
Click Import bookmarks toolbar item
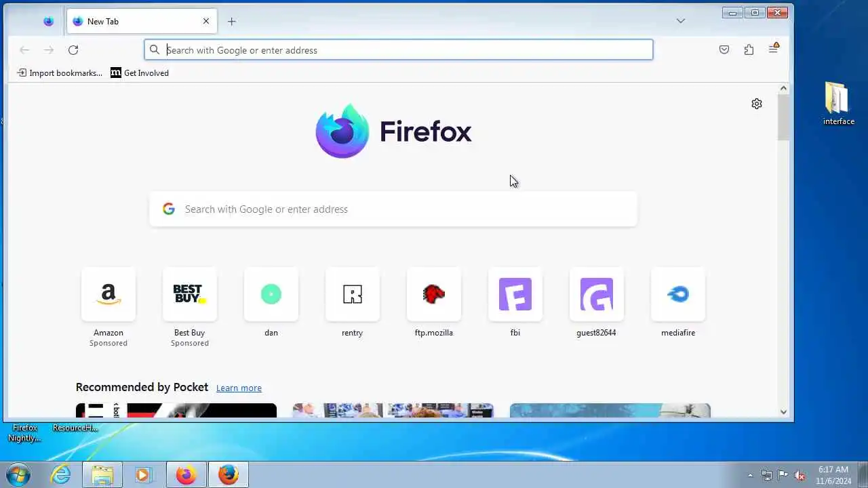tap(60, 73)
